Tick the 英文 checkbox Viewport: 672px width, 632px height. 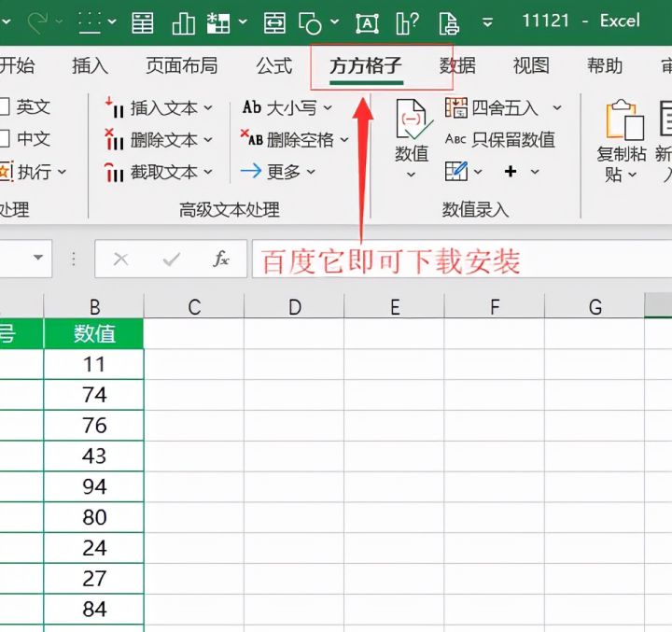pos(4,106)
